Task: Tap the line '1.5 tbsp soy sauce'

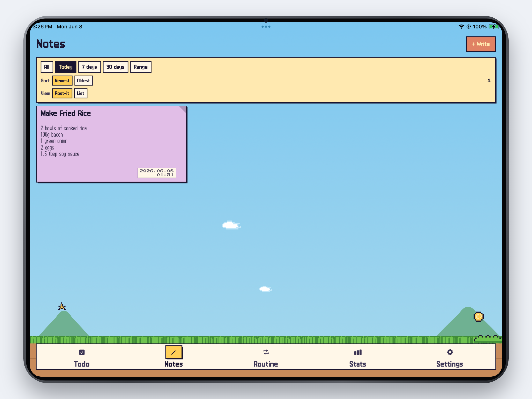Action: pos(60,154)
